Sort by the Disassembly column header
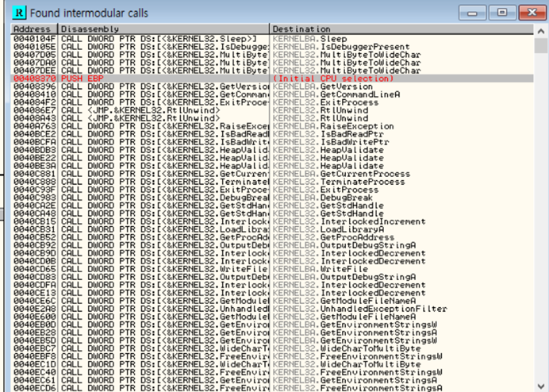 point(164,29)
